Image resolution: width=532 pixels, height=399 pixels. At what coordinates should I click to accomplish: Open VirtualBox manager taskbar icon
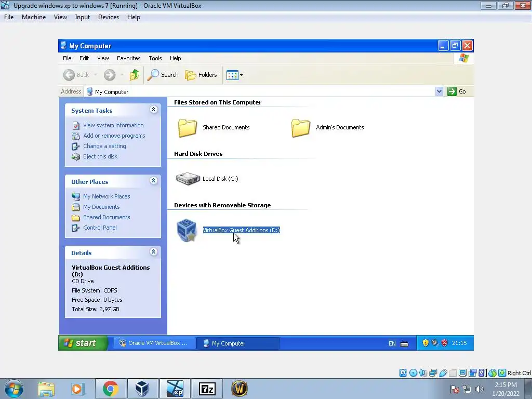click(x=142, y=389)
